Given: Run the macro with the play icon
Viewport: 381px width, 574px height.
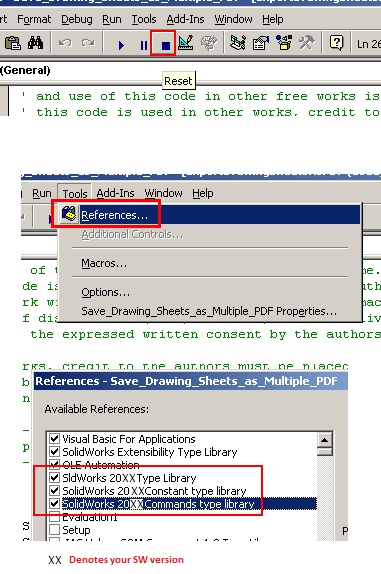Looking at the screenshot, I should (x=121, y=45).
